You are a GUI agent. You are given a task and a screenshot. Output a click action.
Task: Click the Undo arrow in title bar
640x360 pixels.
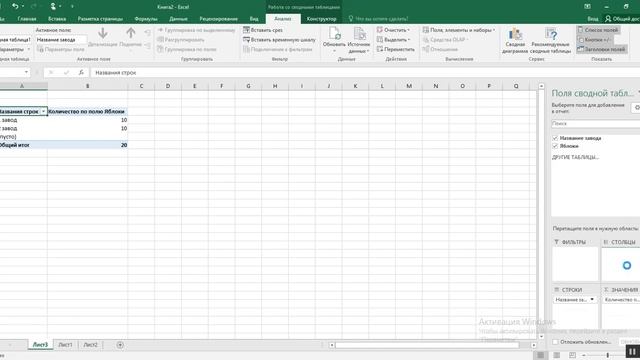point(15,6)
